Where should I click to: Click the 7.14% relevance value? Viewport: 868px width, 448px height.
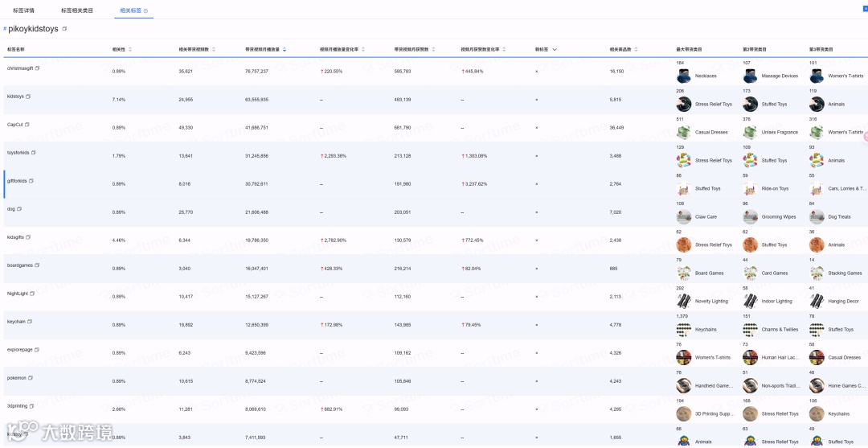pyautogui.click(x=118, y=100)
